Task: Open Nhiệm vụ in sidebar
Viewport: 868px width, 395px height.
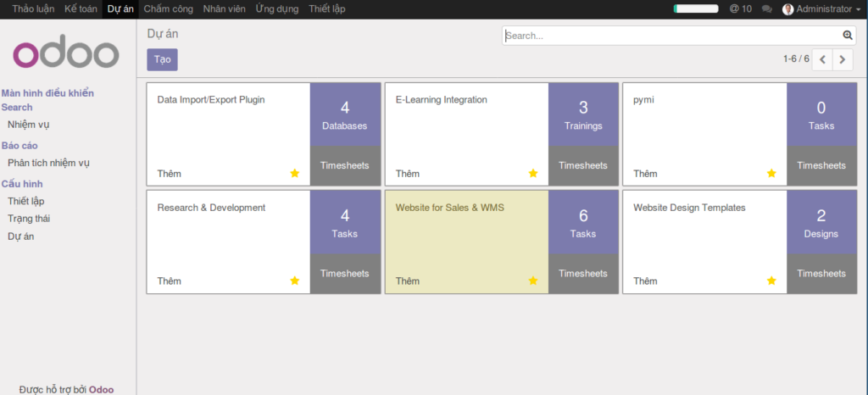Action: (x=29, y=125)
